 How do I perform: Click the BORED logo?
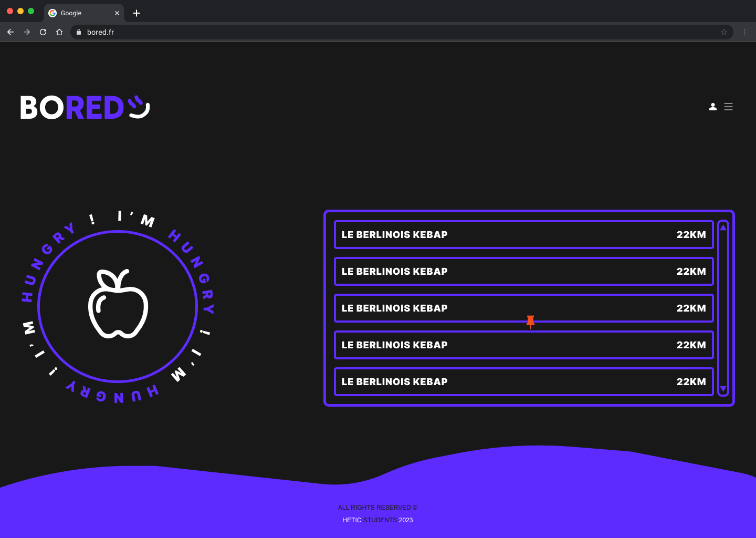84,107
